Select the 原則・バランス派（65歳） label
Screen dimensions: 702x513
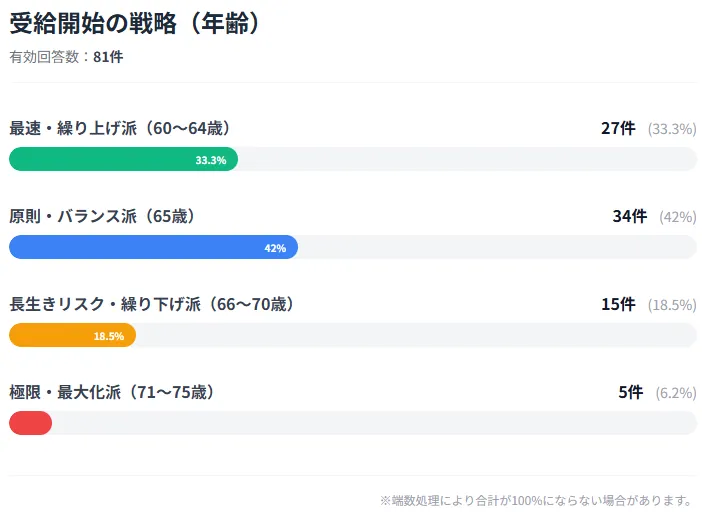102,217
